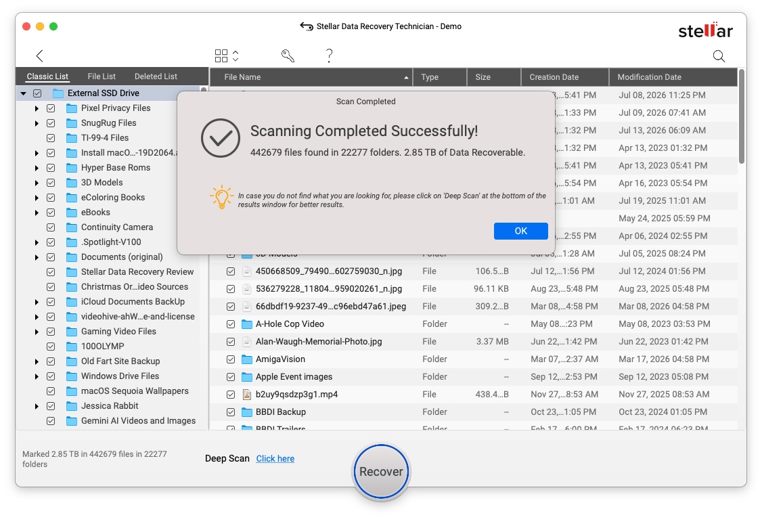The width and height of the screenshot is (762, 532).
Task: Switch to the Classic List tab
Action: [47, 76]
